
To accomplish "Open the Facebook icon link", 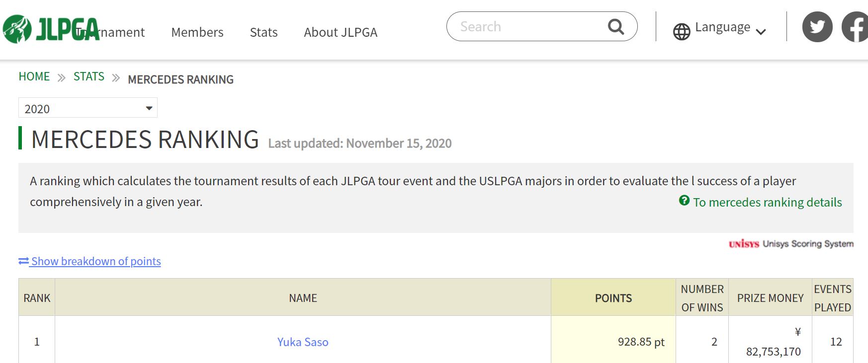I will (855, 27).
